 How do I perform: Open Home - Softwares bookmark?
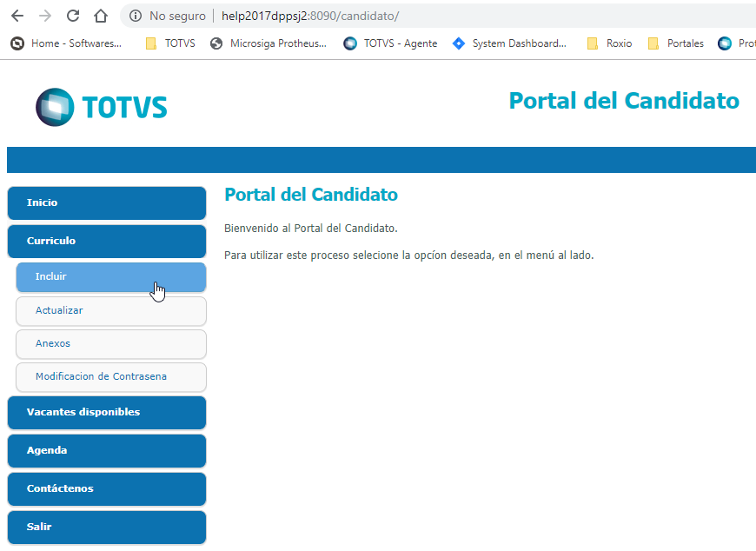click(x=66, y=43)
